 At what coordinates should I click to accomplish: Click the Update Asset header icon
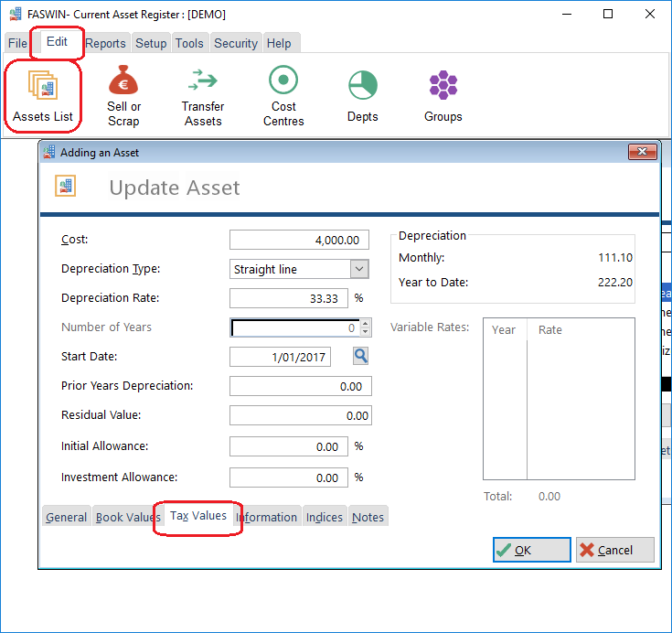pos(65,186)
